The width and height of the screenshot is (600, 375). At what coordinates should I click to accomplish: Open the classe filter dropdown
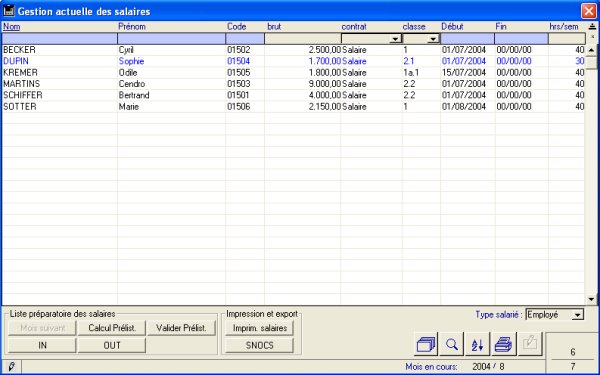(433, 39)
